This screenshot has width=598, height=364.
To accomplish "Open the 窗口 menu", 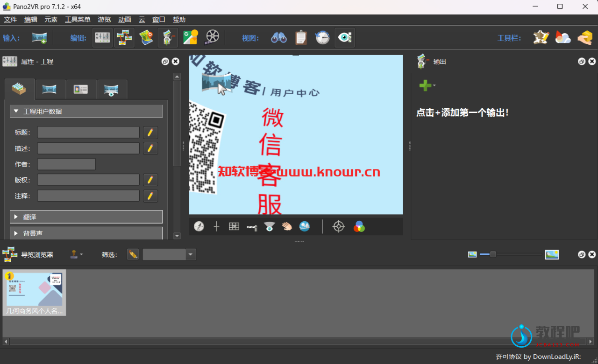I will [159, 20].
